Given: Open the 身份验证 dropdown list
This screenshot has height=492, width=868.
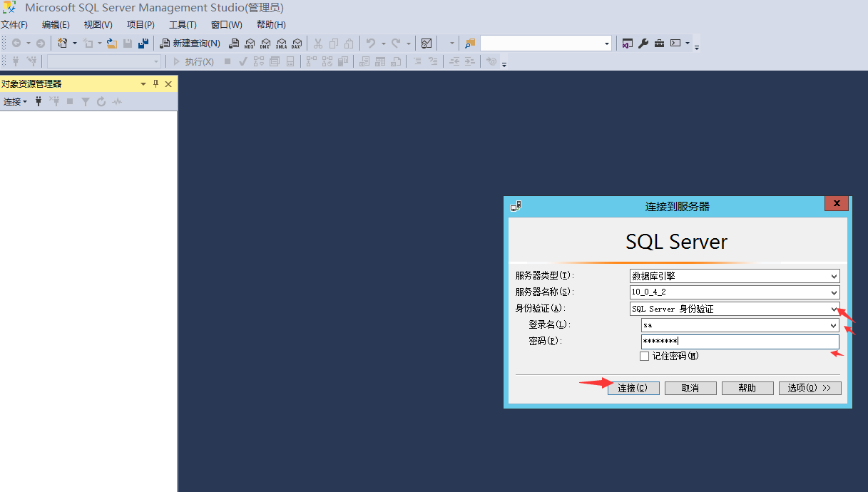Looking at the screenshot, I should [834, 309].
